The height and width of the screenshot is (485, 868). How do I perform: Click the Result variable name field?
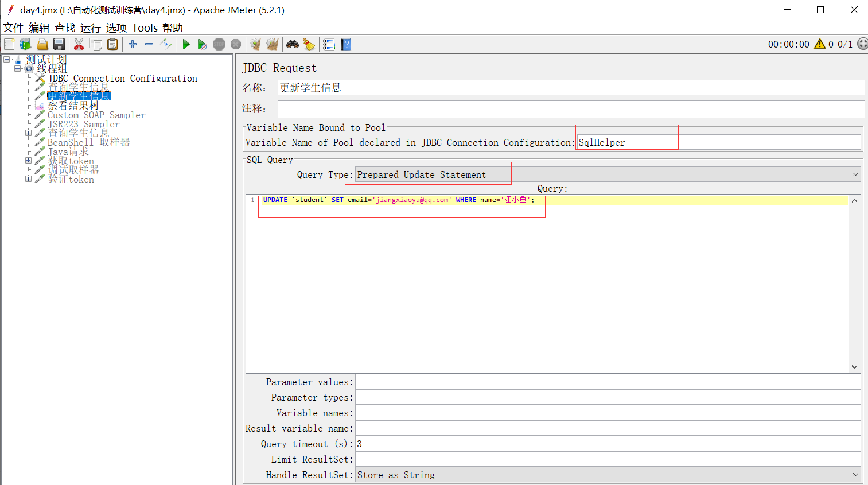pyautogui.click(x=608, y=428)
